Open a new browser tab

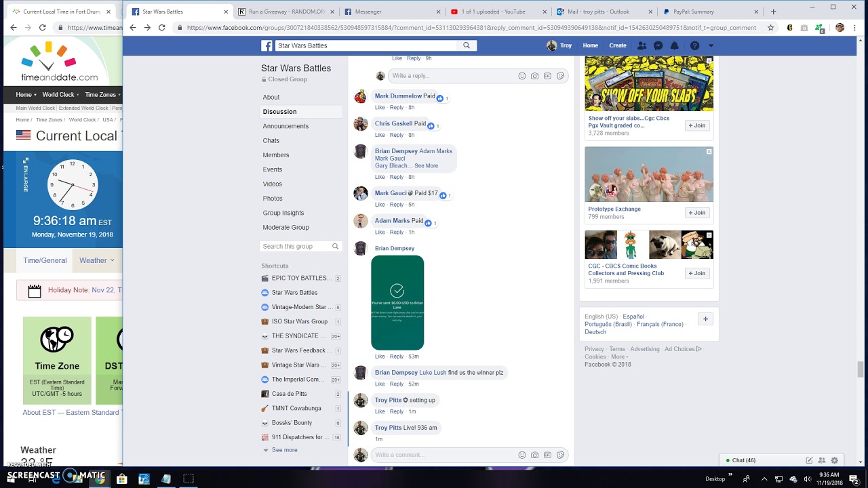pos(773,12)
